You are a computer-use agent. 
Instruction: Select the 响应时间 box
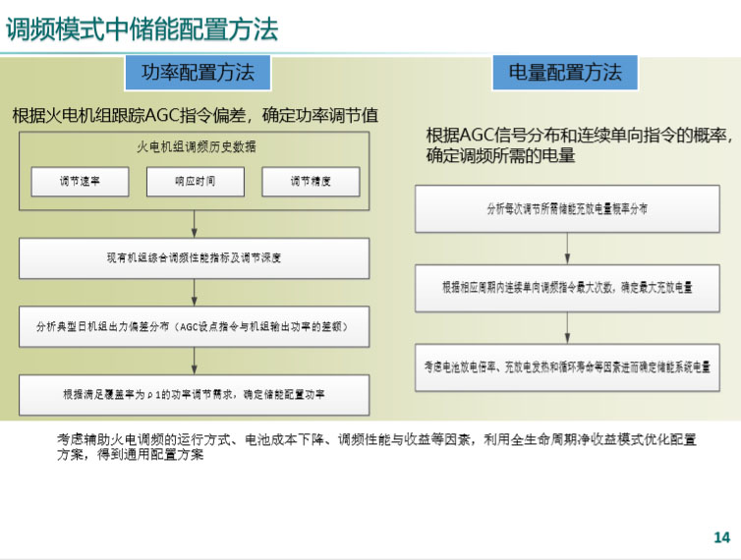195,182
